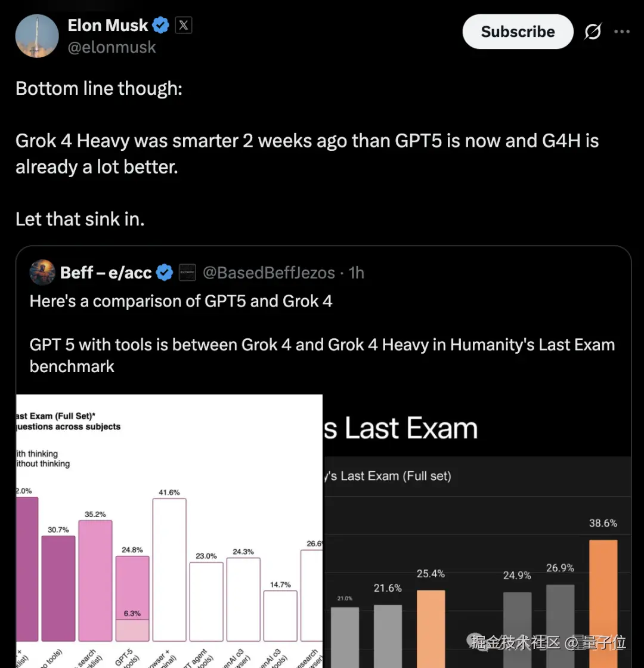Click the orange 38.6% bar

coord(603,603)
